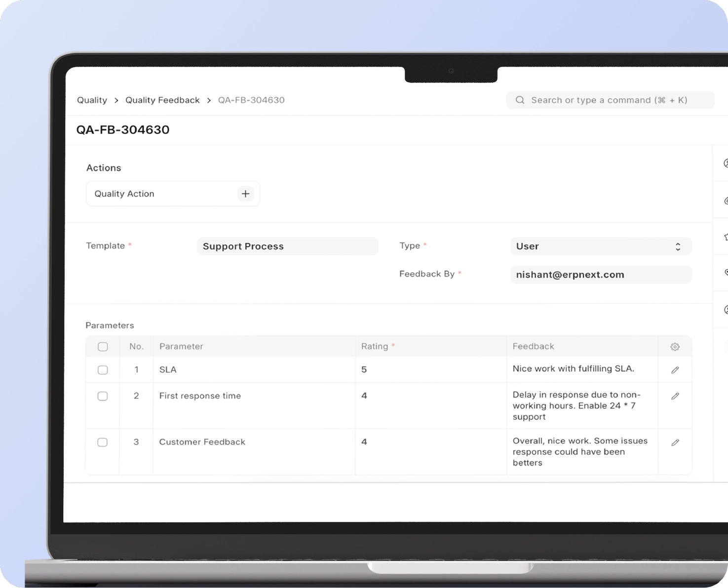Open the Type dropdown showing User
Viewport: 728px width, 588px height.
point(601,246)
